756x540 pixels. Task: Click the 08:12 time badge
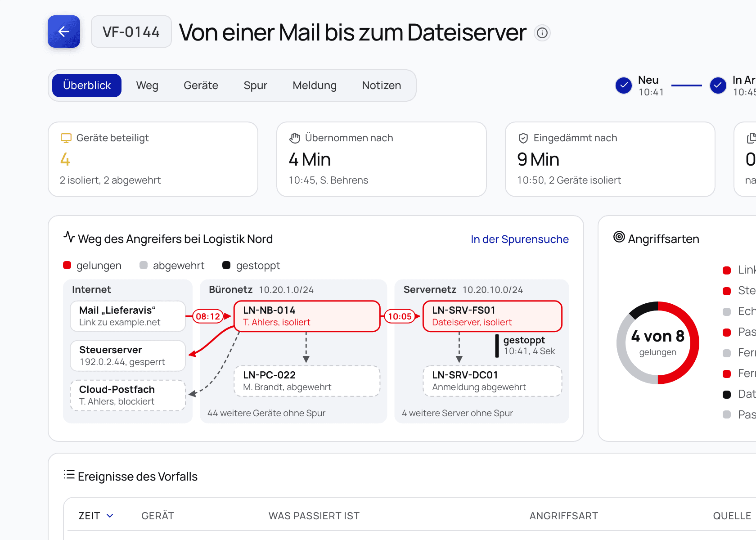pyautogui.click(x=208, y=316)
